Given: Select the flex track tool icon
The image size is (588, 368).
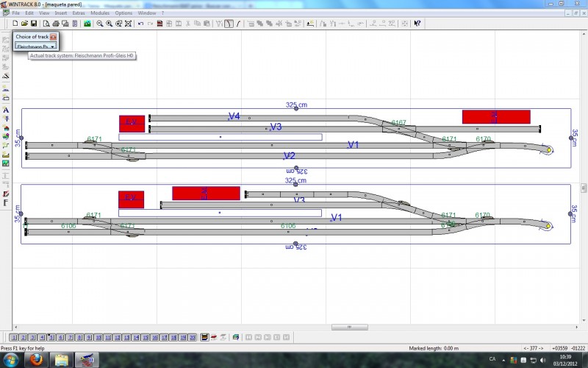Looking at the screenshot, I should tap(238, 24).
